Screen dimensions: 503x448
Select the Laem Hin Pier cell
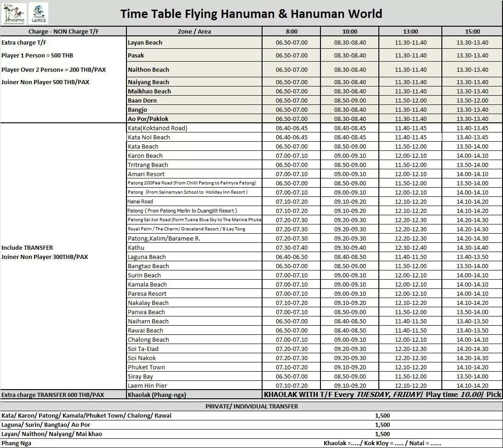click(148, 385)
